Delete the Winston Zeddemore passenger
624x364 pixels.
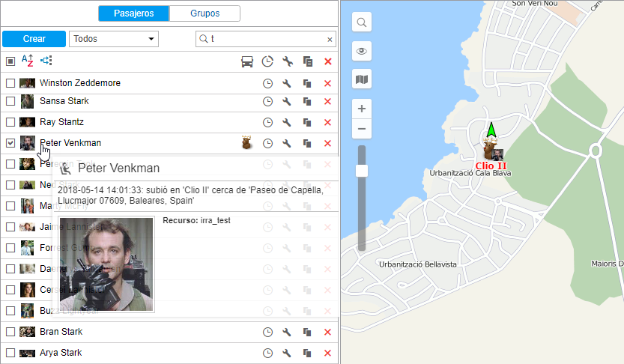pos(327,84)
